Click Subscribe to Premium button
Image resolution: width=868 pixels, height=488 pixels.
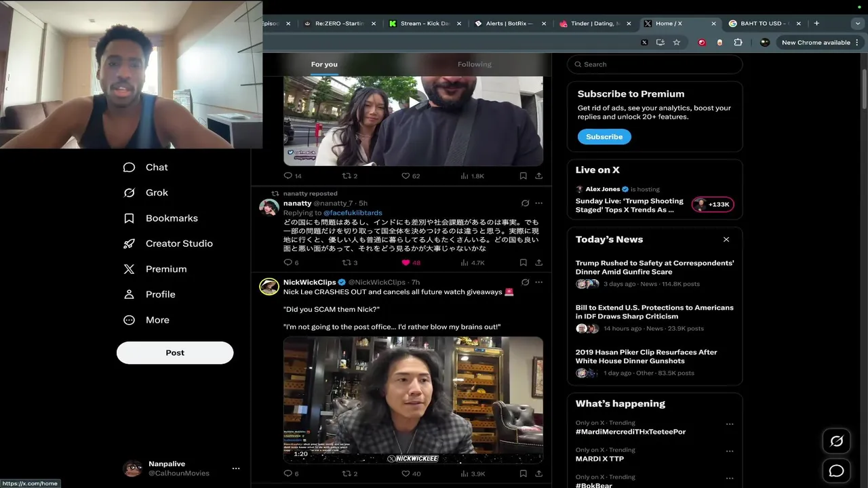point(604,136)
